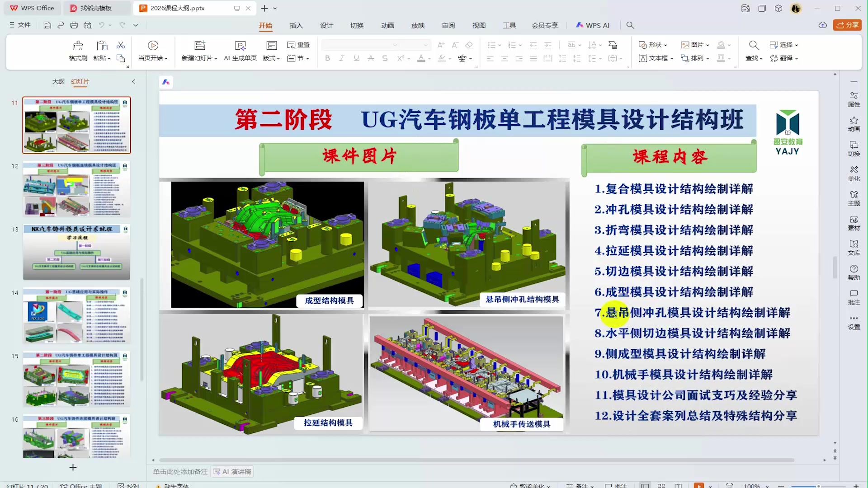This screenshot has width=868, height=488.
Task: Expand the font color dropdown arrow
Action: [429, 58]
